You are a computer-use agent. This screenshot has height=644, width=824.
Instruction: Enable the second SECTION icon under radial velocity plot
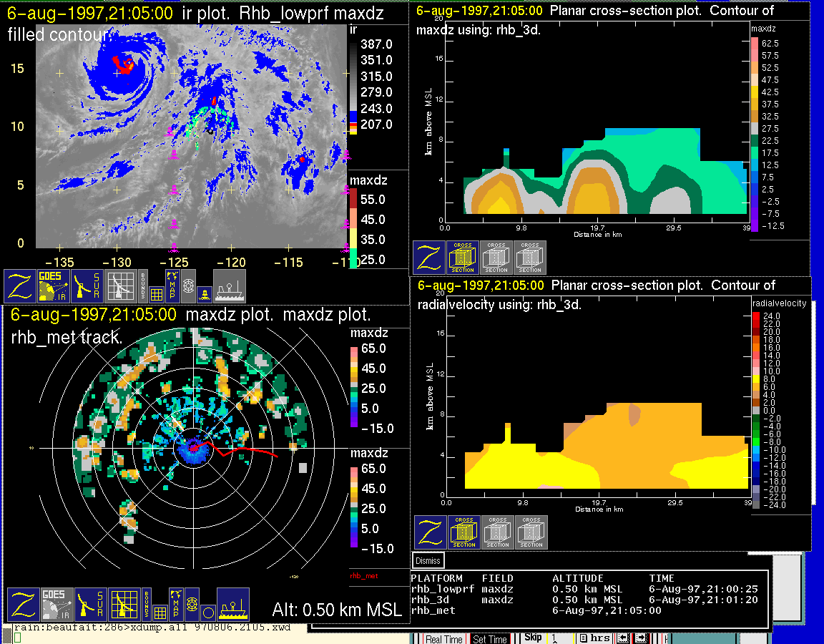click(x=498, y=532)
